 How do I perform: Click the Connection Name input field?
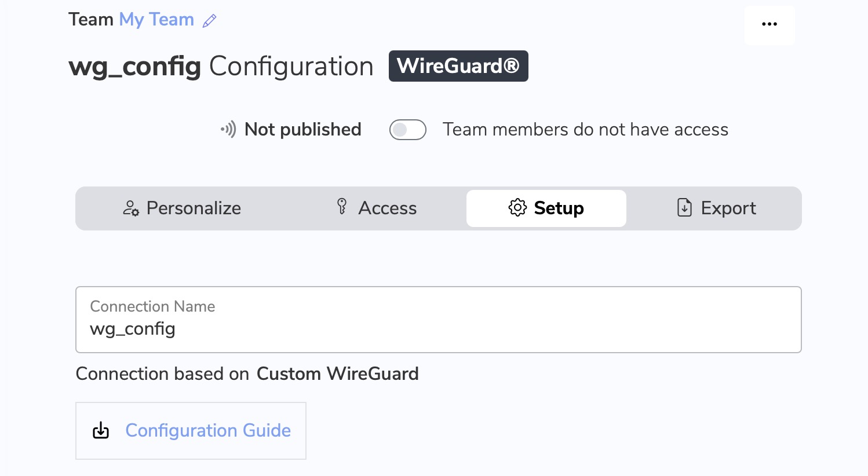tap(439, 320)
